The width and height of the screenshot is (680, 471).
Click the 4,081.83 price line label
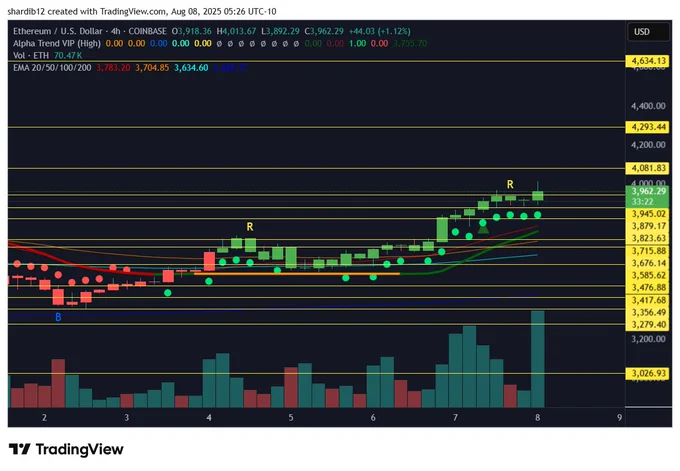pyautogui.click(x=648, y=168)
